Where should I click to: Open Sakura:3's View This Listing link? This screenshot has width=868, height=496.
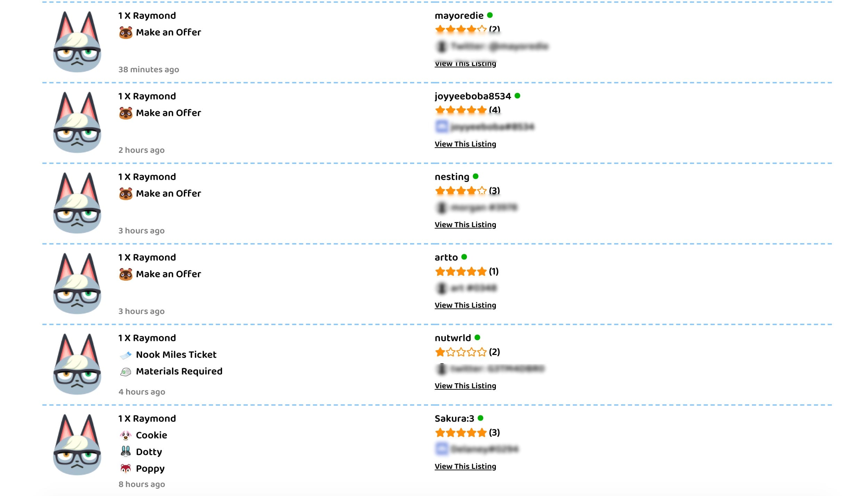click(x=465, y=466)
